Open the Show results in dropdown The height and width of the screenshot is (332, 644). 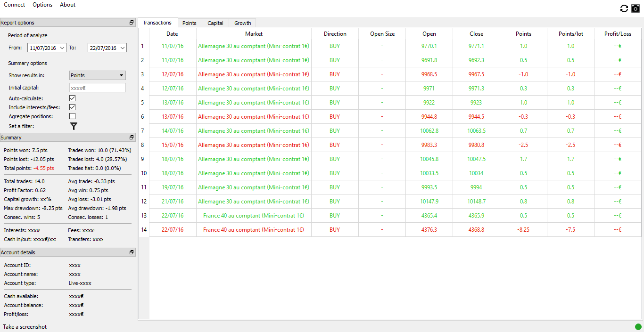tap(97, 75)
